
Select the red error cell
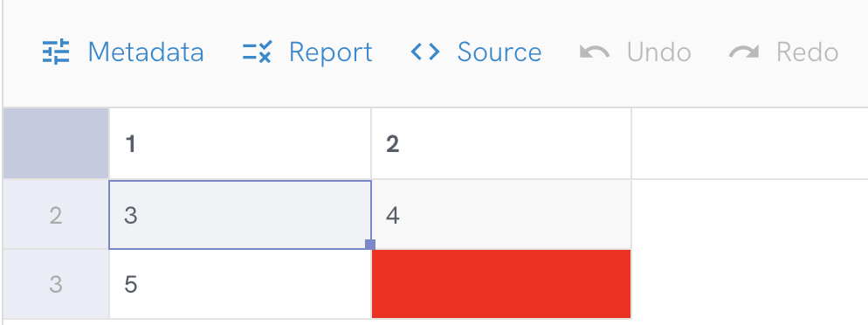coord(501,284)
